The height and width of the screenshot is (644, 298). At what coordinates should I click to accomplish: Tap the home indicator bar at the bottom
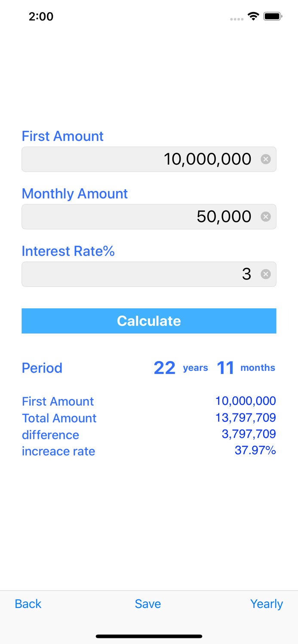pos(149,636)
